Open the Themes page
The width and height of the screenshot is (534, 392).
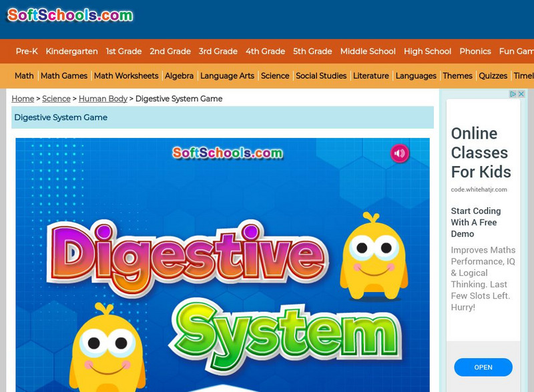tap(457, 75)
